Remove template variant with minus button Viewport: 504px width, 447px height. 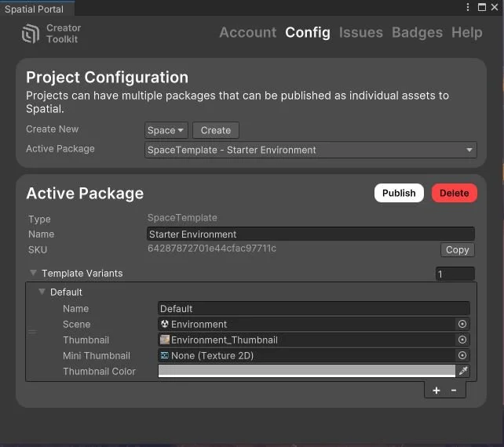pyautogui.click(x=454, y=391)
